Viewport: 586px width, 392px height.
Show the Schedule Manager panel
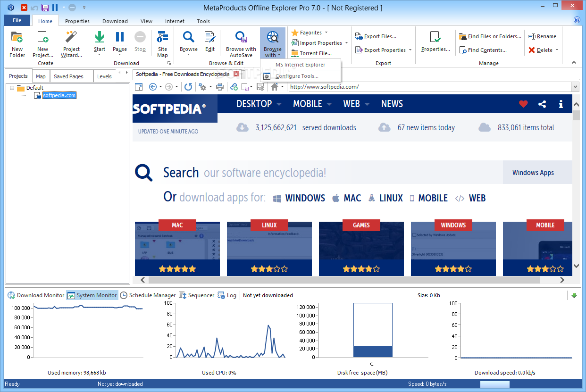click(148, 295)
